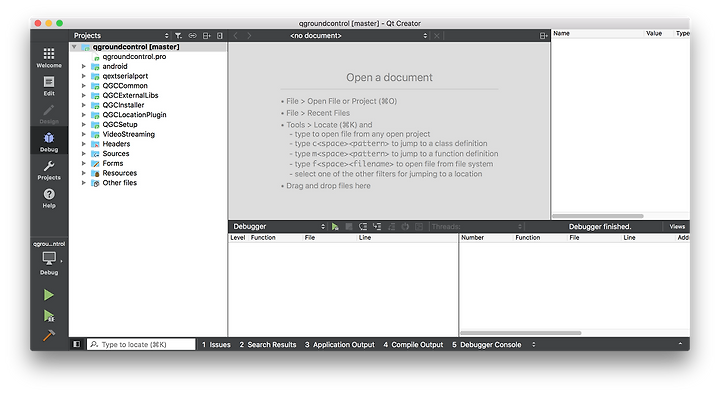Collapse the qgroundcontrol [master] project
The image size is (720, 394).
(x=74, y=47)
